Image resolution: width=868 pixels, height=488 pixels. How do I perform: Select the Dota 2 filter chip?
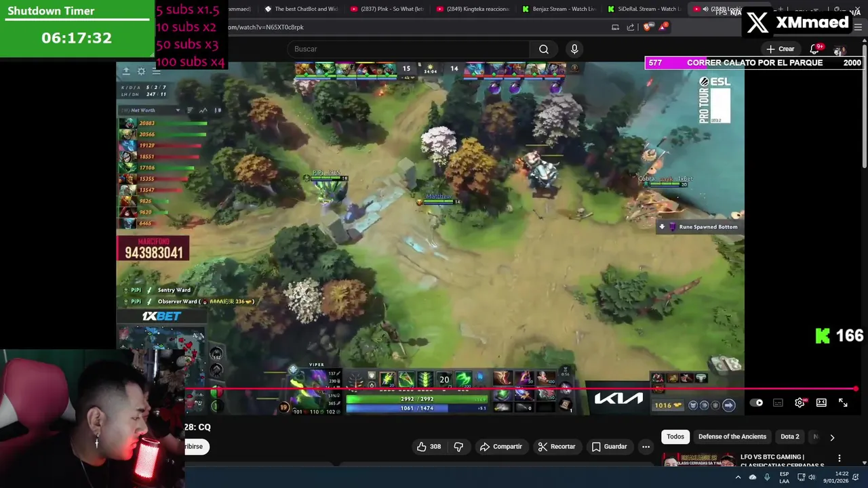point(789,436)
